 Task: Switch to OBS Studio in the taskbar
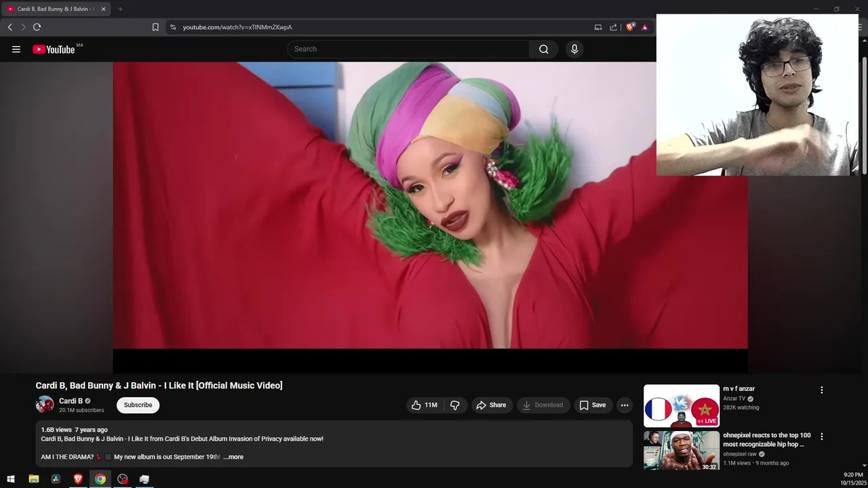pyautogui.click(x=123, y=479)
